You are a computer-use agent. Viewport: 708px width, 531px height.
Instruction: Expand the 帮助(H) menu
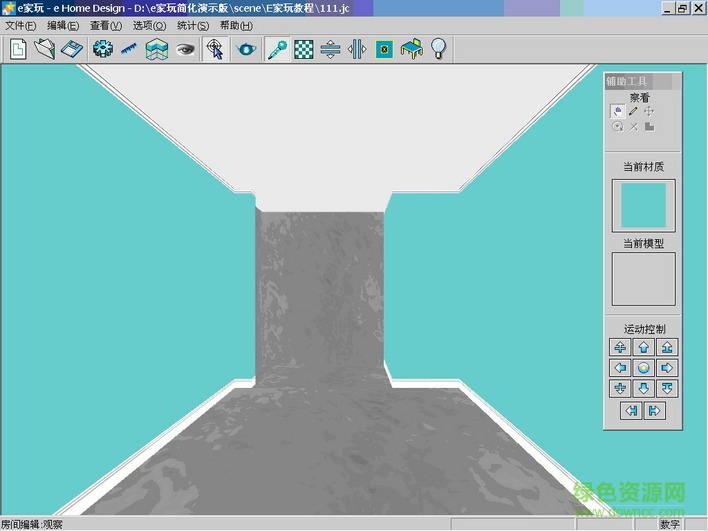235,25
